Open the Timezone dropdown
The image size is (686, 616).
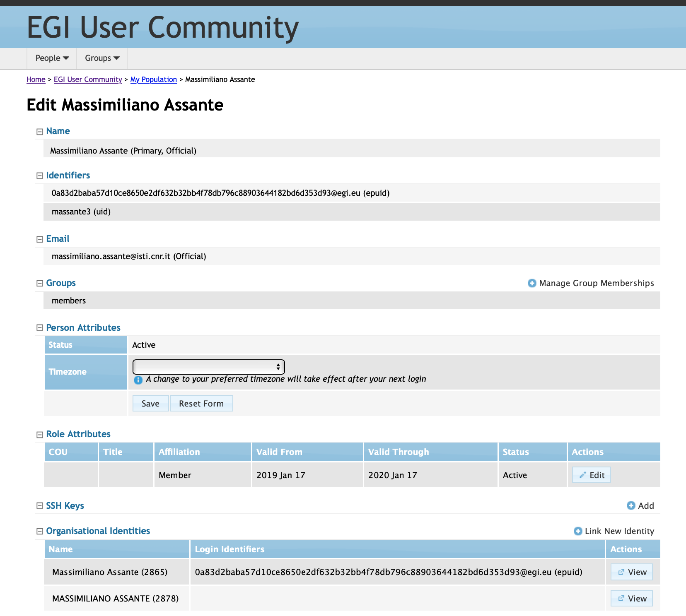208,367
